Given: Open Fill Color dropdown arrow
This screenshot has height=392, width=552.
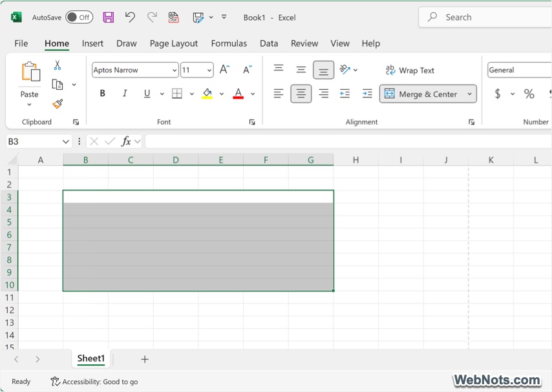Looking at the screenshot, I should (x=222, y=94).
